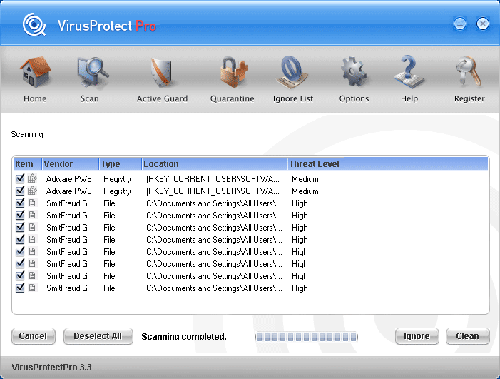Viewport: 500px width, 379px height.
Task: Sort by the Item column header
Action: (x=27, y=164)
